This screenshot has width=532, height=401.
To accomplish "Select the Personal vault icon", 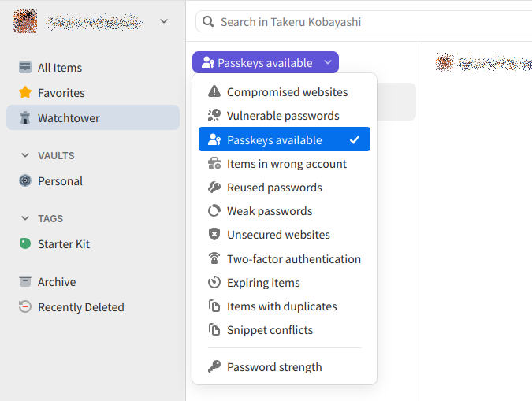I will coord(25,180).
